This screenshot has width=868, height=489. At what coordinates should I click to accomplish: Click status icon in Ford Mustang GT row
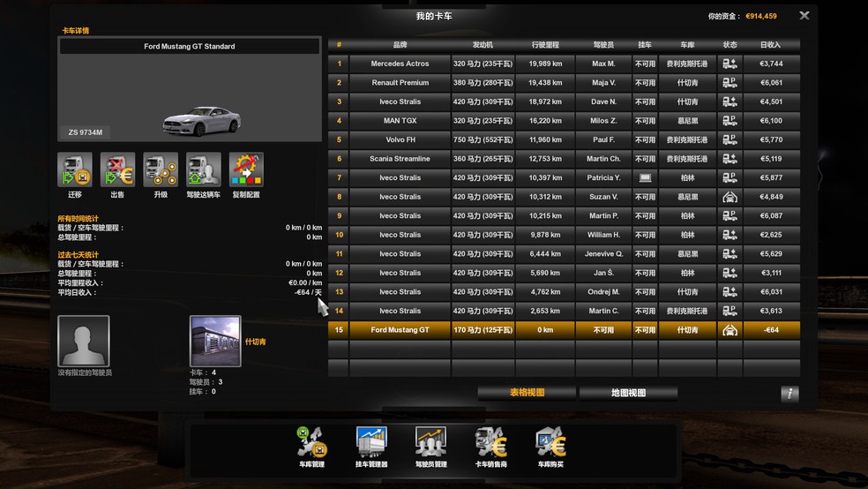click(x=730, y=330)
